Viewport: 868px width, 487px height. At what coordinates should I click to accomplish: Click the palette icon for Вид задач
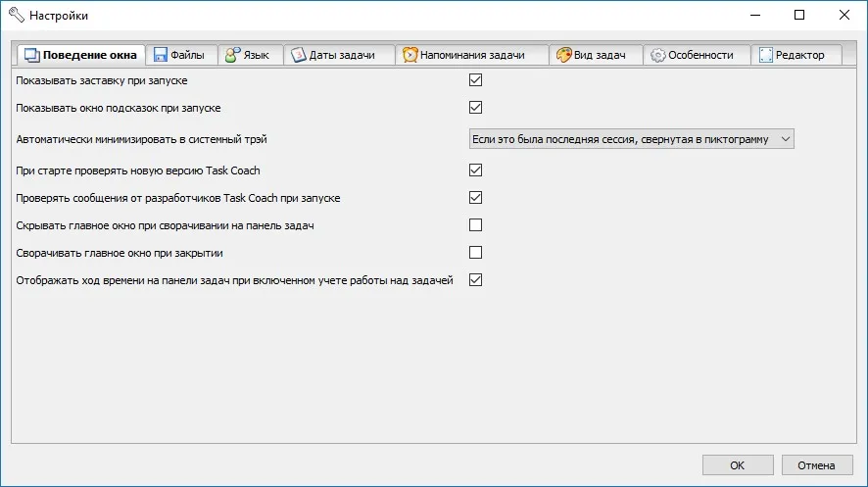click(x=563, y=55)
